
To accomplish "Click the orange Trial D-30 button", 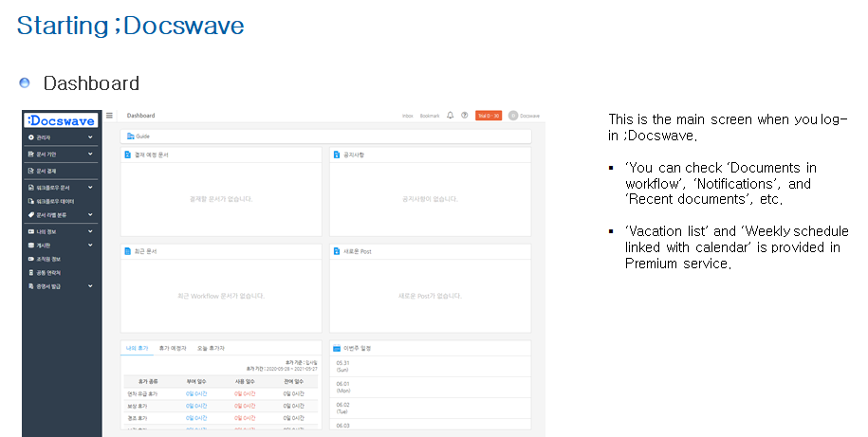I will 489,116.
